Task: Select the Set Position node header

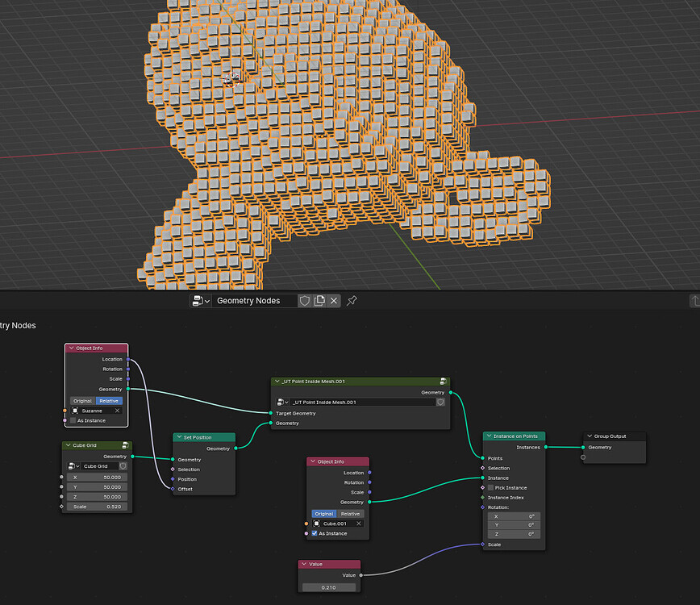Action: [204, 437]
